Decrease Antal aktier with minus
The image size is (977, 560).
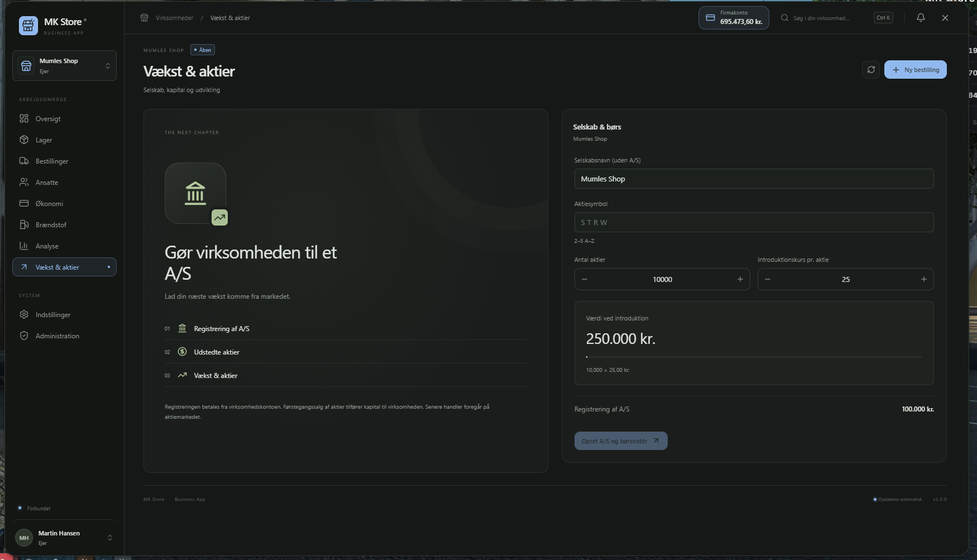pyautogui.click(x=585, y=279)
